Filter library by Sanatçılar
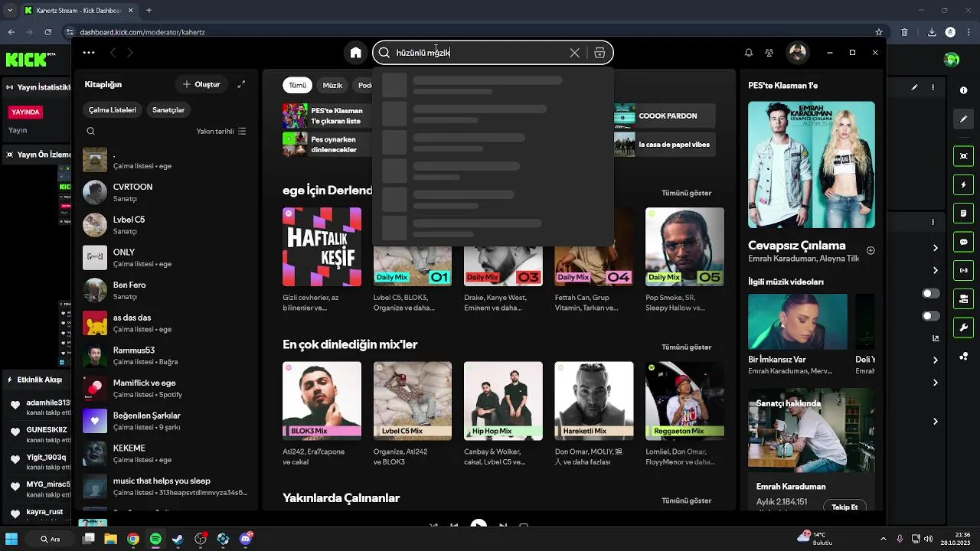 (x=168, y=110)
